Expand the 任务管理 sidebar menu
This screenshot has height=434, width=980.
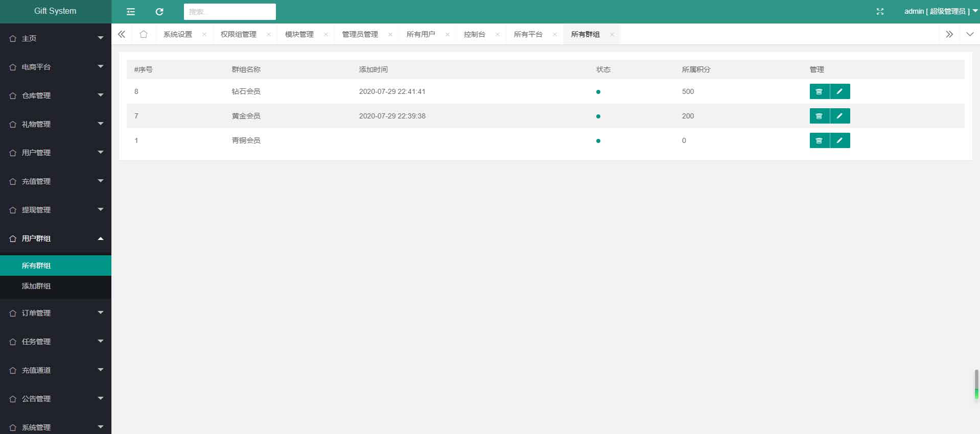click(x=56, y=342)
